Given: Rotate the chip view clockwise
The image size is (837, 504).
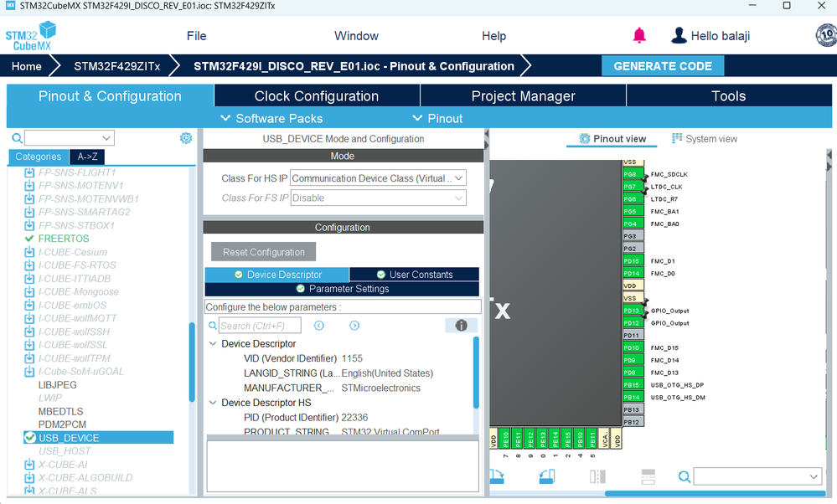Looking at the screenshot, I should (x=497, y=476).
